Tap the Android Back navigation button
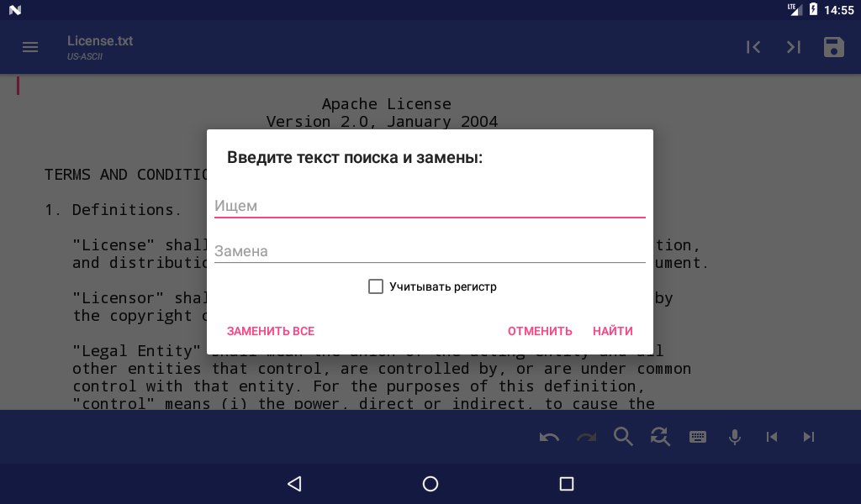The image size is (861, 504). coord(295,484)
